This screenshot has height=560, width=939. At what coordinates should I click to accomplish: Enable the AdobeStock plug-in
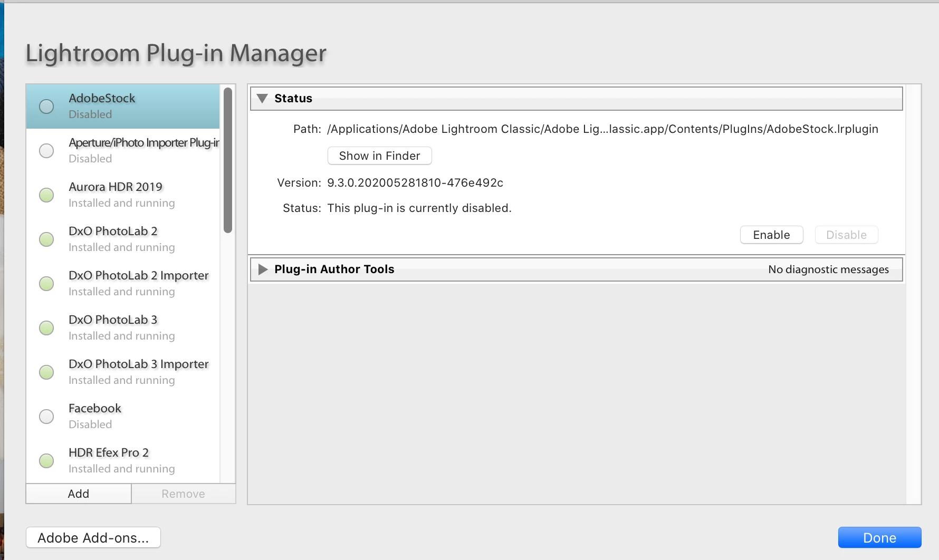tap(771, 235)
